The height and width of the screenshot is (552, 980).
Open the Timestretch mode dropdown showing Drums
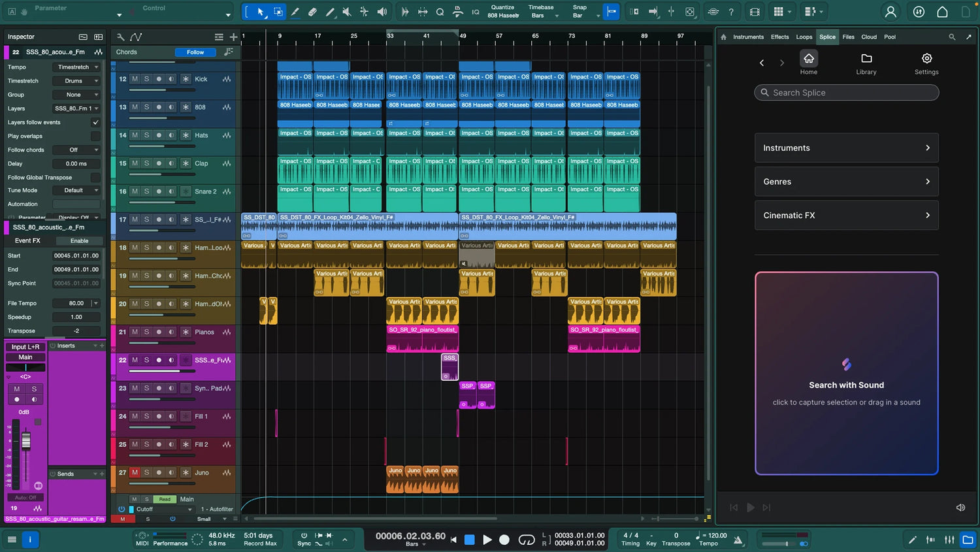pos(76,81)
